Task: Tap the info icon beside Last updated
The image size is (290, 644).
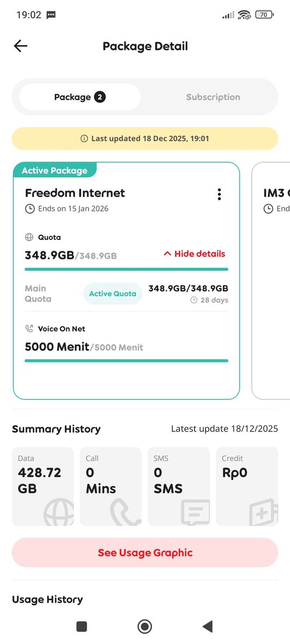Action: pos(84,138)
